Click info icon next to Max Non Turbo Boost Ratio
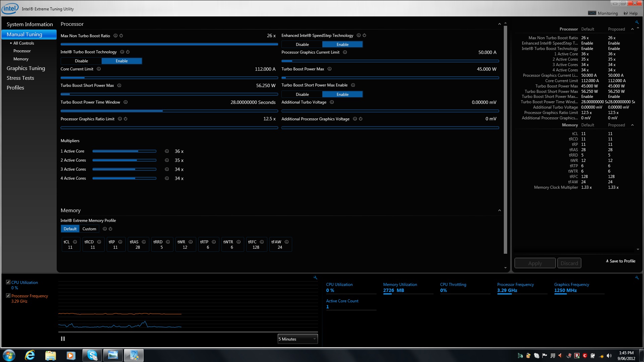This screenshot has width=644, height=362. [115, 36]
